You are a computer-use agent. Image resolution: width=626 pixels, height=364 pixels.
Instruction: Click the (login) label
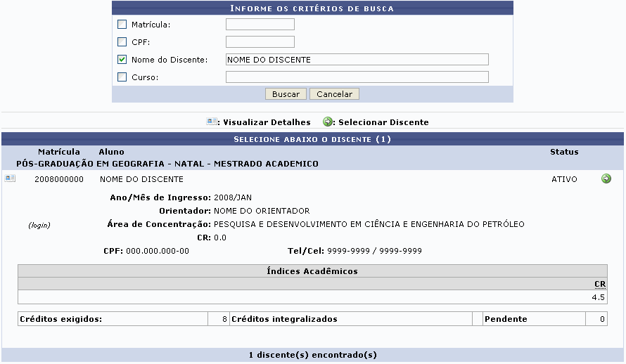point(39,225)
